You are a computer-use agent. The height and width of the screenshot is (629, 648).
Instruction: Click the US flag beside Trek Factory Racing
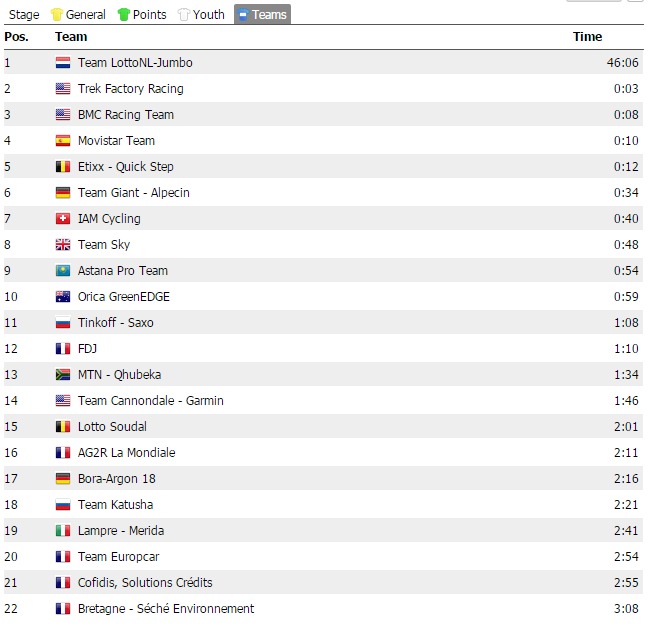(x=63, y=89)
